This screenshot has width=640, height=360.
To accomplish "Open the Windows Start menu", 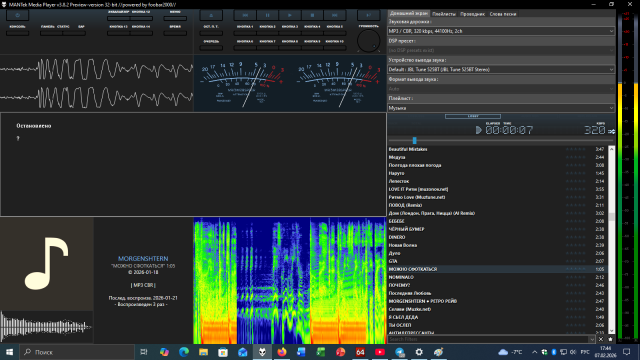I will (x=9, y=352).
